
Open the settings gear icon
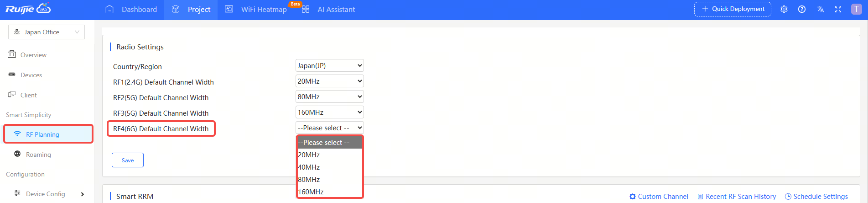784,9
